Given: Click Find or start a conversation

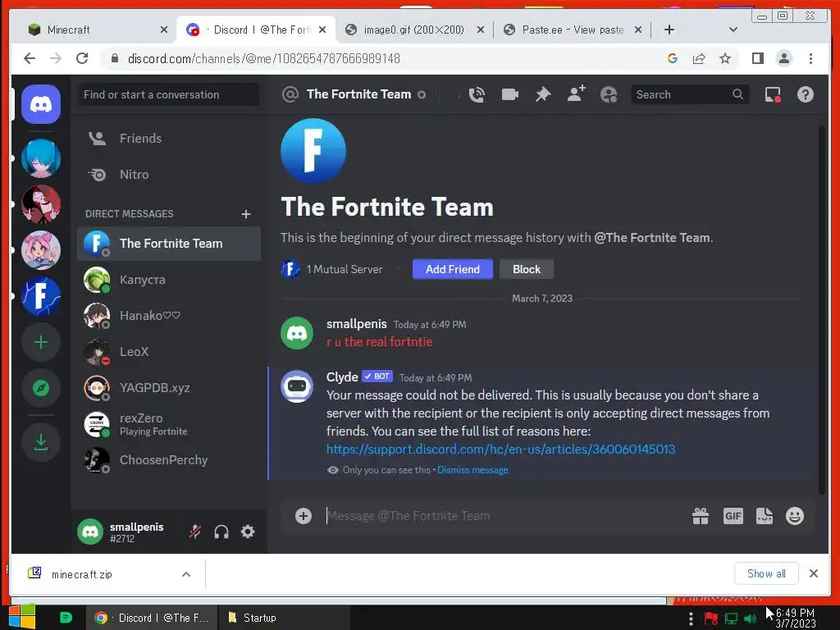Looking at the screenshot, I should coord(169,95).
